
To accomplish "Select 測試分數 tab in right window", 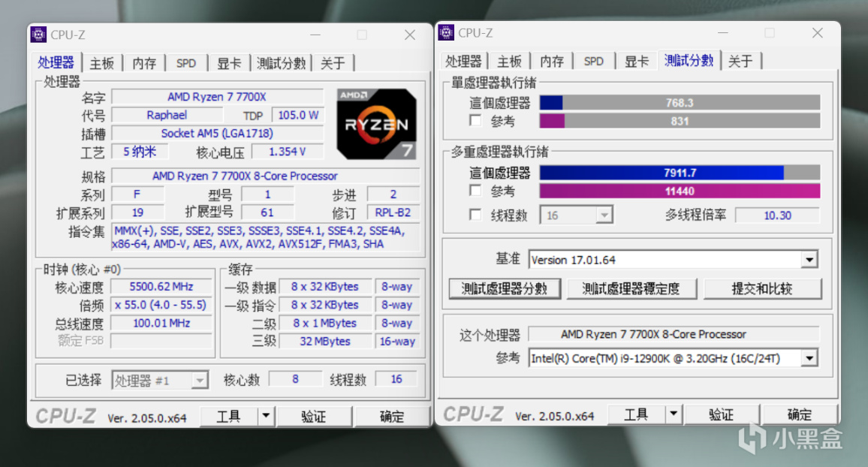I will [689, 60].
